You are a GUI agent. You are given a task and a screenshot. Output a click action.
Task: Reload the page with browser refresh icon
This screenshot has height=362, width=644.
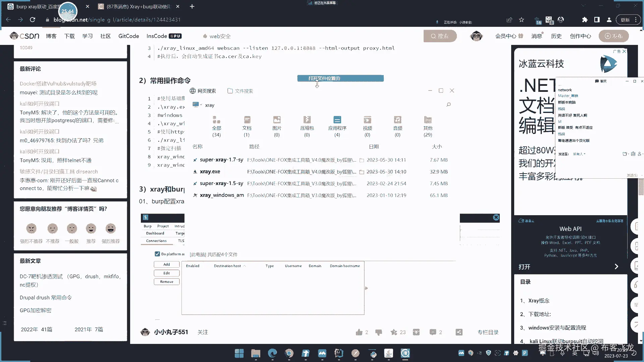tap(33, 20)
